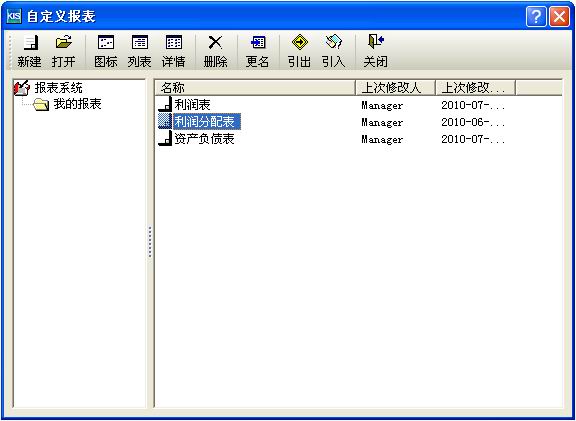Import report with 引入 icon
This screenshot has width=576, height=421.
pos(334,42)
